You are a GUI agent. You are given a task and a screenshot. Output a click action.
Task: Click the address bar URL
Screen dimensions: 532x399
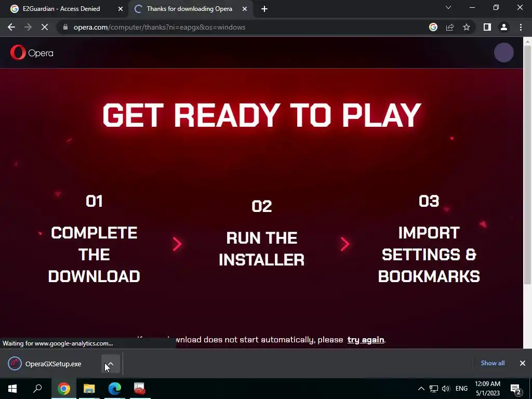click(159, 27)
